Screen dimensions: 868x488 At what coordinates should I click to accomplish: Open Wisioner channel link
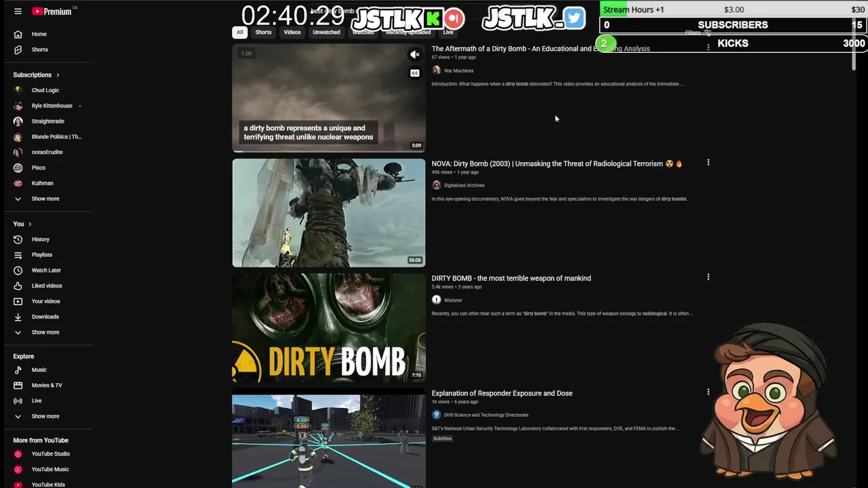point(453,300)
